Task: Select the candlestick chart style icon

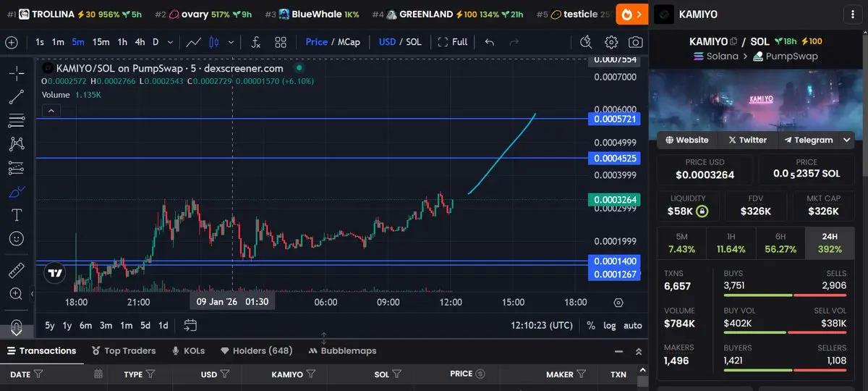Action: (x=214, y=42)
